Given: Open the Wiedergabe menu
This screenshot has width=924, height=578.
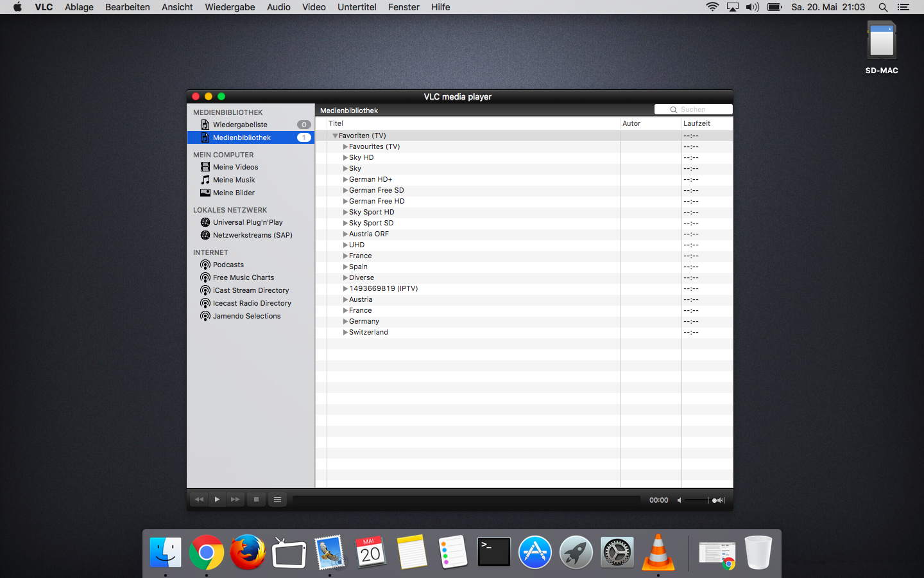Looking at the screenshot, I should tap(230, 7).
